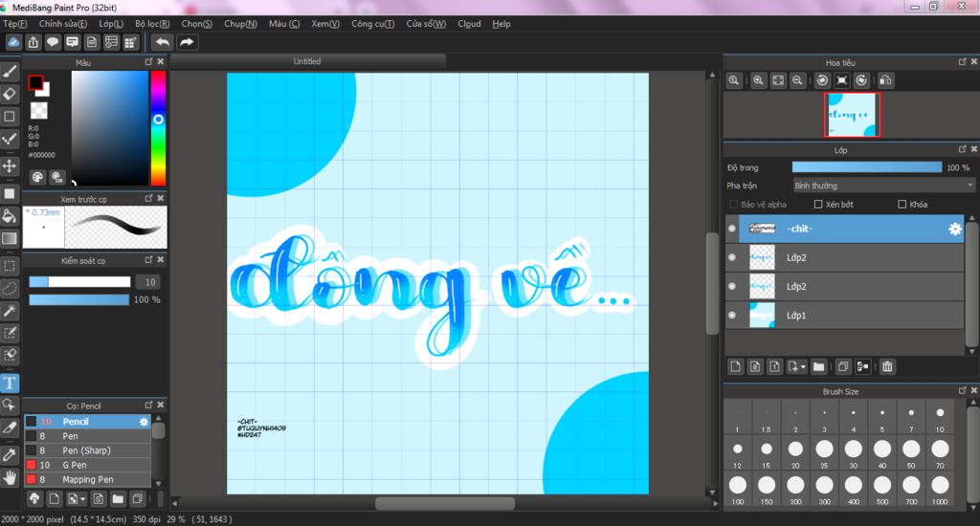Switch to the Untitled canvas tab

[307, 61]
